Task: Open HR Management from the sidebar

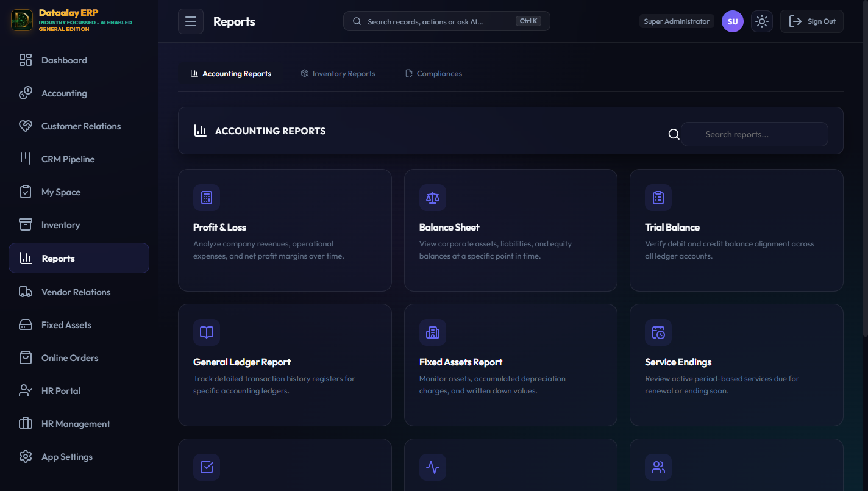Action: pos(79,423)
